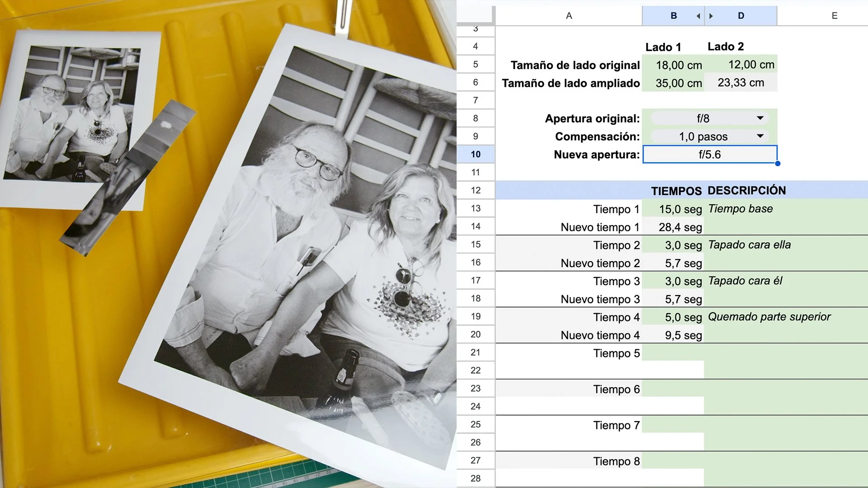Click the Tiempo 1 label cell
Screen dimensions: 868x488
[569, 209]
